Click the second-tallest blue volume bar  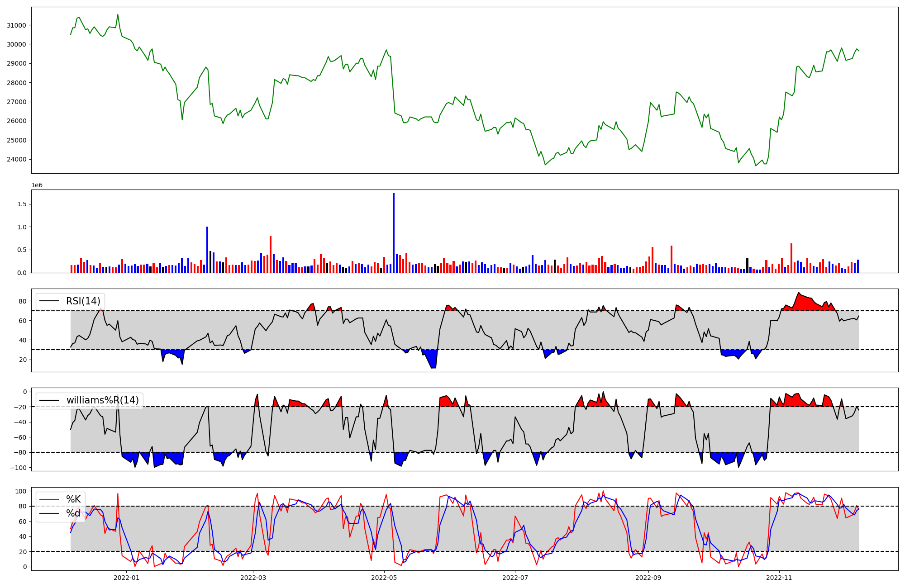(207, 250)
